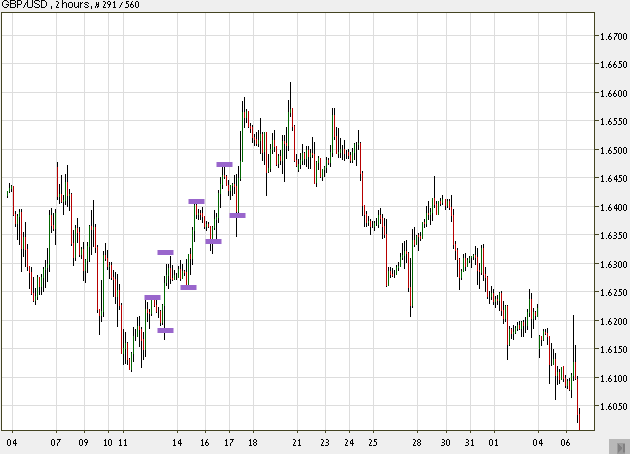Select the purple marker near the 1.6475 level

[224, 164]
